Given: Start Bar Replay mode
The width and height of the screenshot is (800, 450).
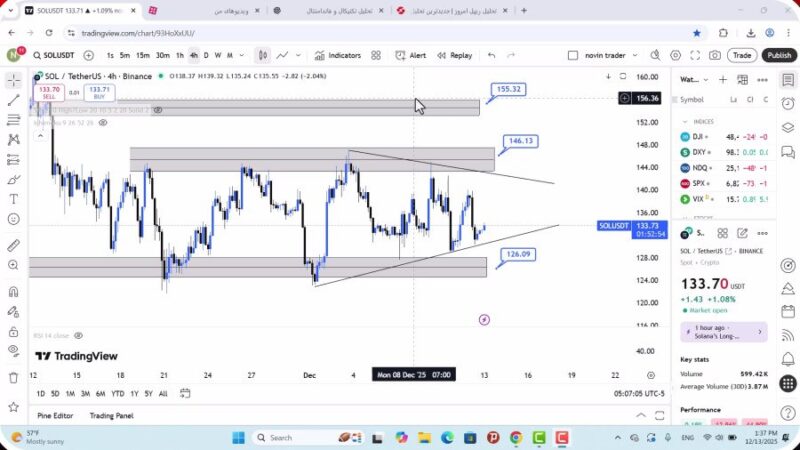Looking at the screenshot, I should click(x=455, y=55).
